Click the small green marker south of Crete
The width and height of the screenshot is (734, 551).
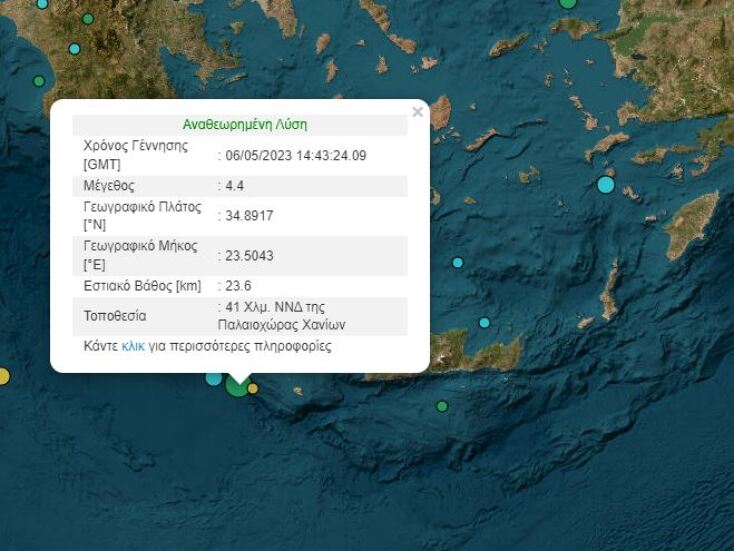(442, 406)
